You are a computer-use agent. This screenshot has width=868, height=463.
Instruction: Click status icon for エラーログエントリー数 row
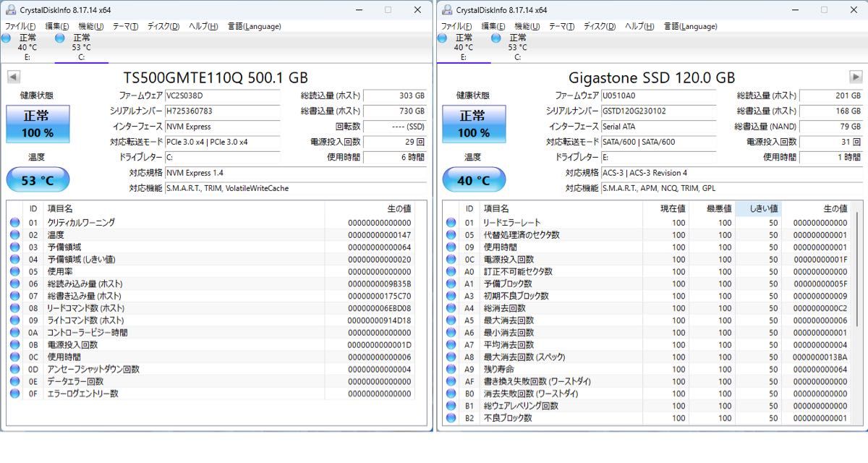click(x=14, y=394)
